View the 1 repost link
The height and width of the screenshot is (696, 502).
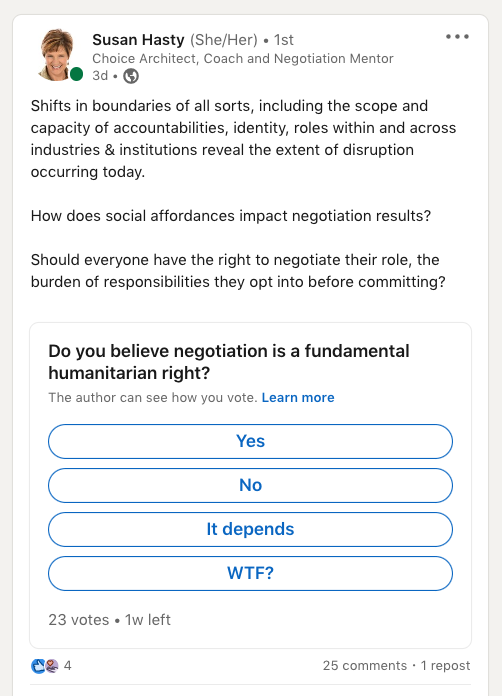[x=446, y=665]
